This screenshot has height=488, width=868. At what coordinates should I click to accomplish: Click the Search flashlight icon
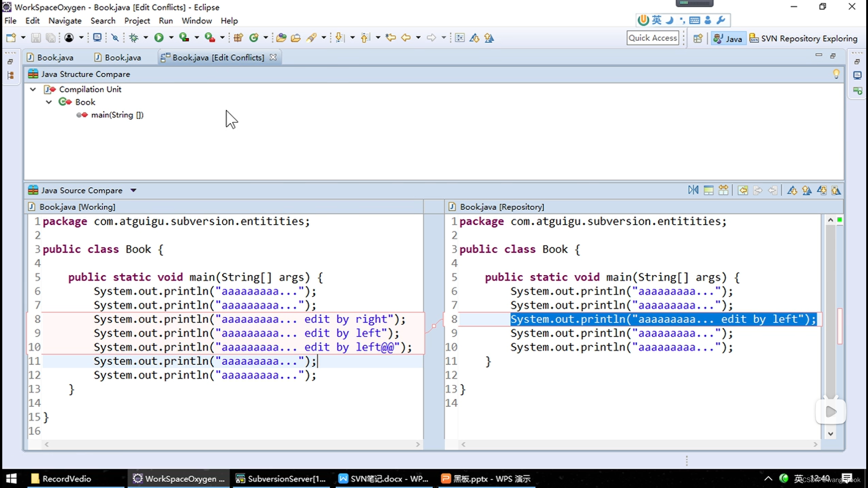point(311,38)
